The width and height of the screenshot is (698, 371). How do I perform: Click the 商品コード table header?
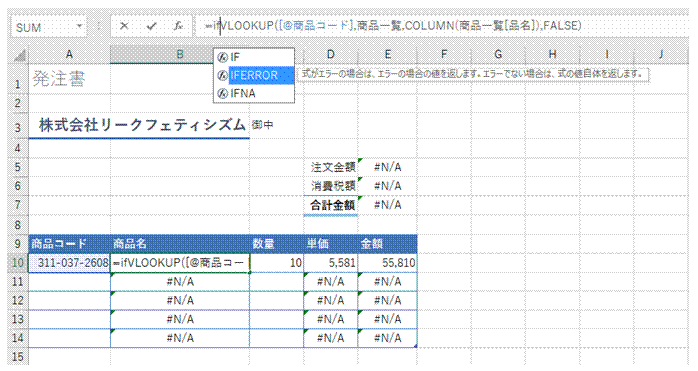click(x=69, y=244)
